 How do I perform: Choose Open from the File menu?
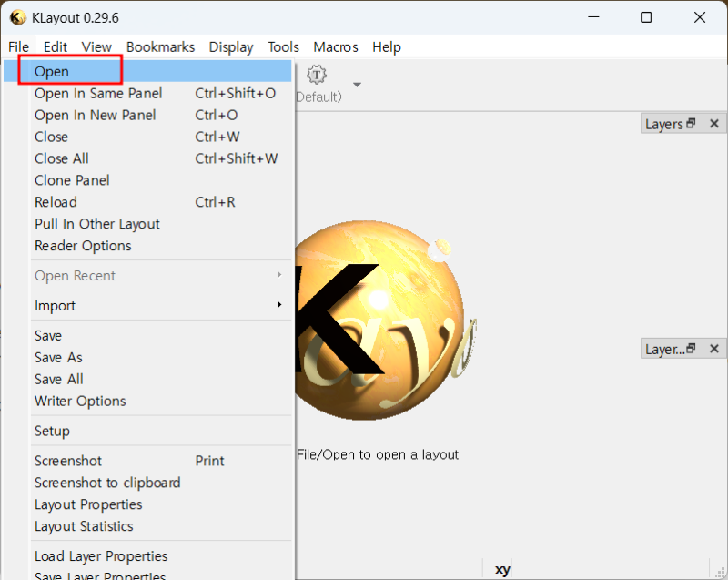147,72
